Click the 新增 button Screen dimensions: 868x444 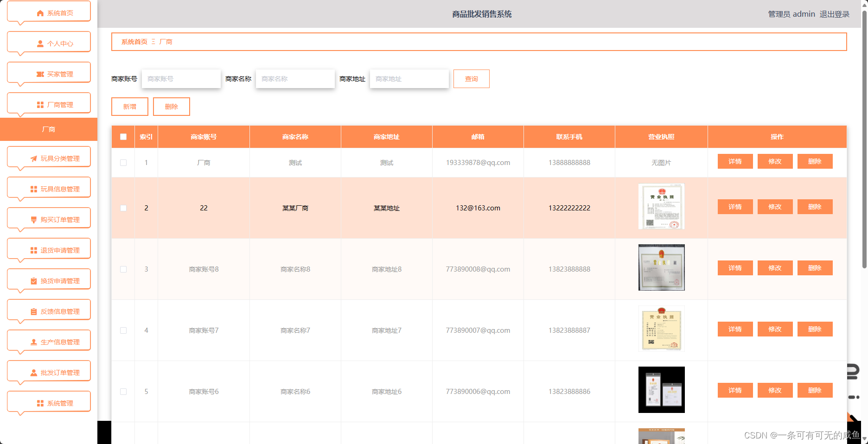tap(130, 107)
